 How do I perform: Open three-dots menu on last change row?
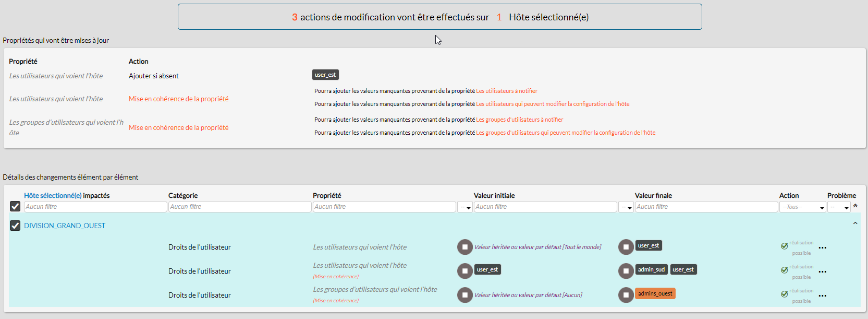(x=822, y=296)
